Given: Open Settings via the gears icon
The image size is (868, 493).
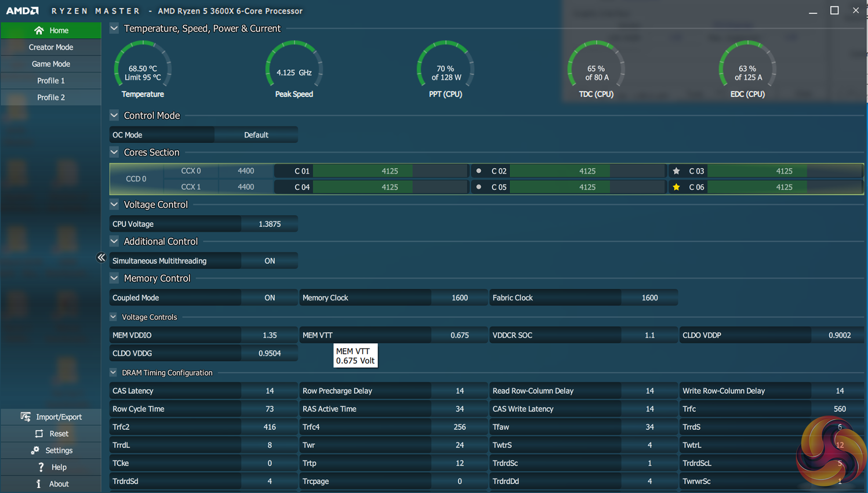Looking at the screenshot, I should point(35,450).
